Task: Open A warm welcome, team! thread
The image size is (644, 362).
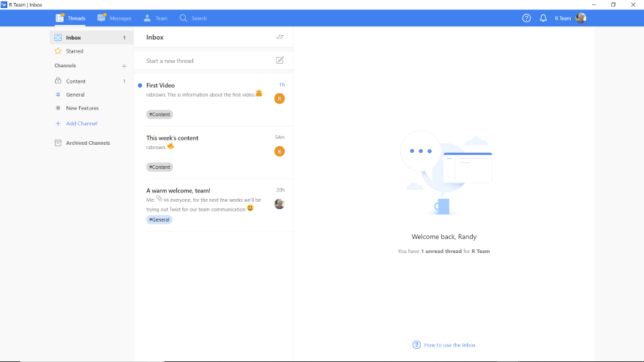Action: tap(214, 205)
